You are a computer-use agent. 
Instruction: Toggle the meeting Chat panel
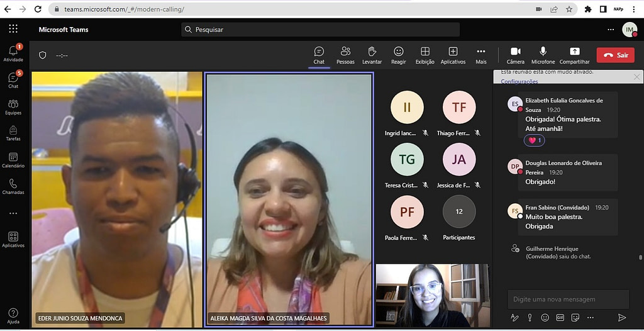click(x=319, y=55)
